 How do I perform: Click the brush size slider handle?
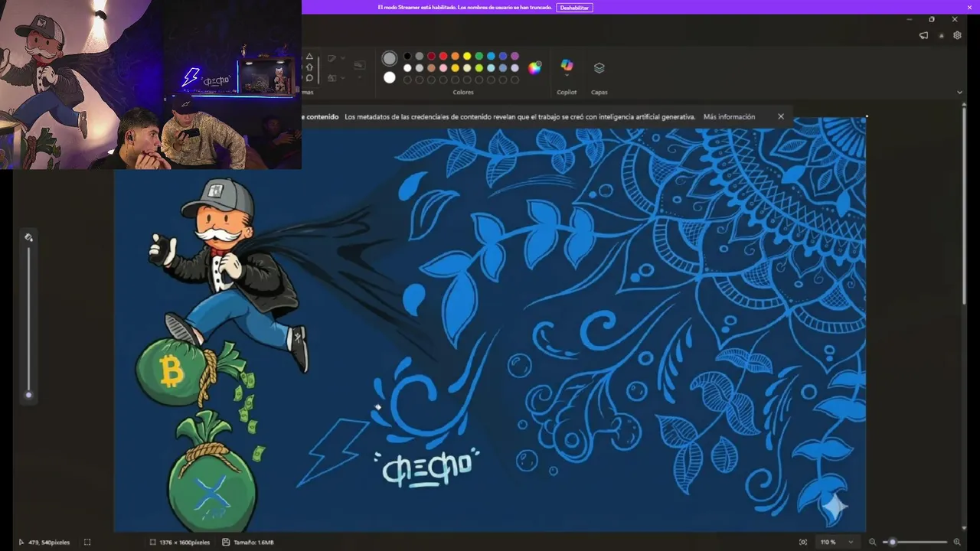coord(28,395)
